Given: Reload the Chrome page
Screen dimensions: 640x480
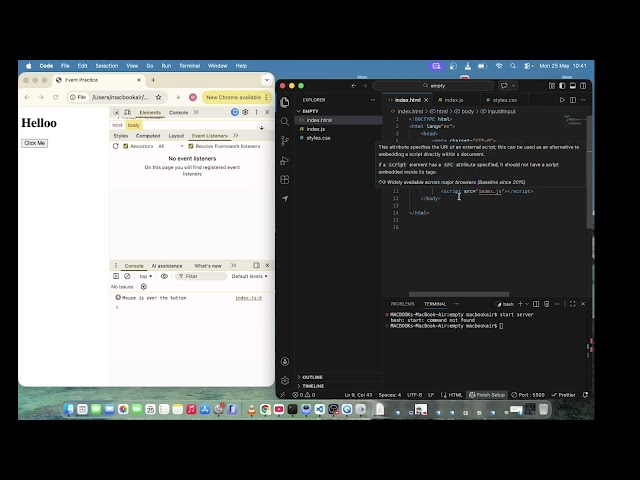Looking at the screenshot, I should (x=56, y=97).
